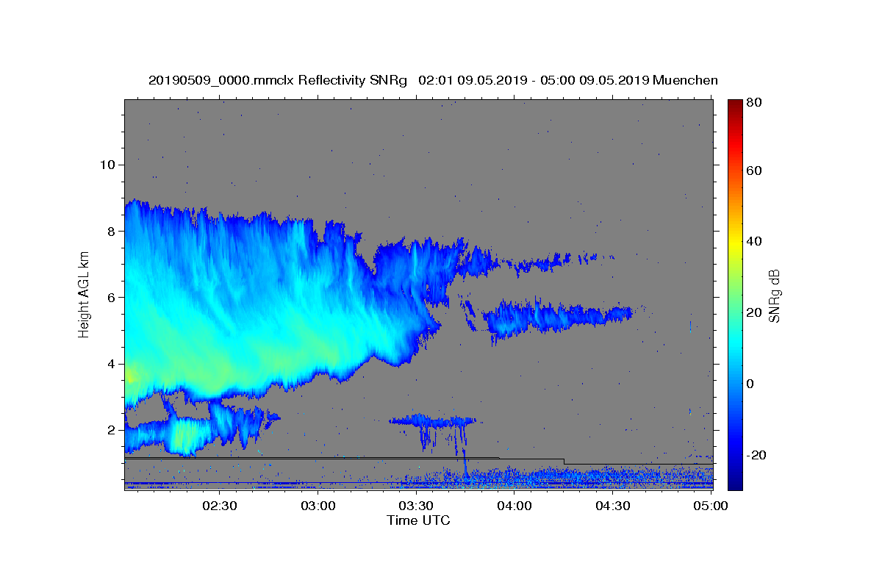
Task: Click the height axis value 6
Action: tap(112, 297)
